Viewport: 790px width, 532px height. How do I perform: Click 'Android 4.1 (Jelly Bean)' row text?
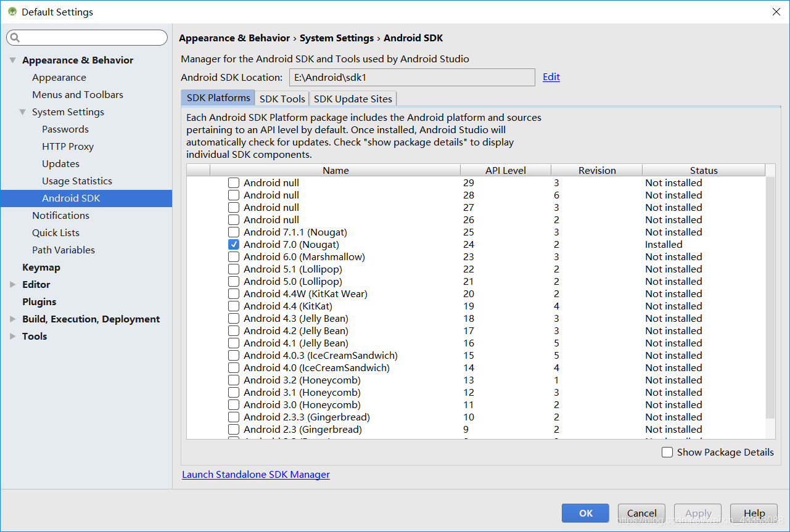(x=296, y=343)
